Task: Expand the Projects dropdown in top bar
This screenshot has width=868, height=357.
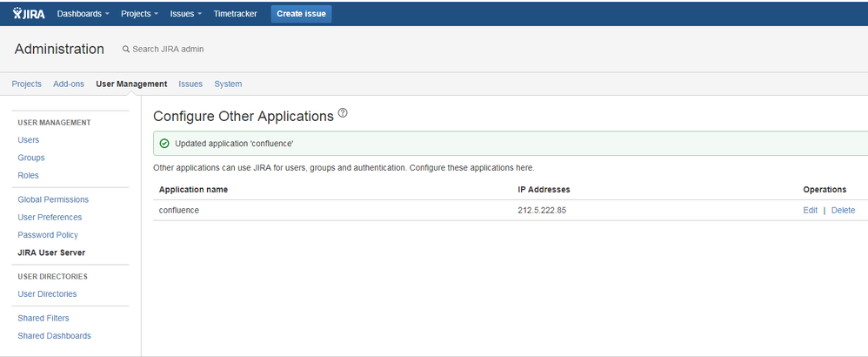Action: click(x=140, y=14)
